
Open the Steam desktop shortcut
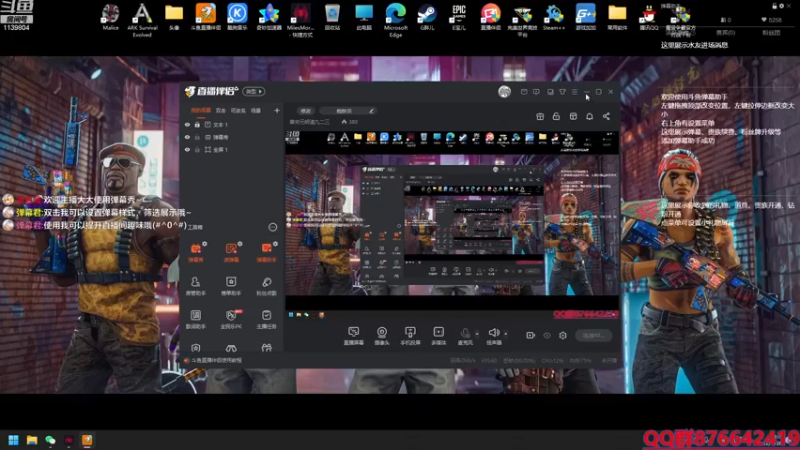tap(427, 17)
